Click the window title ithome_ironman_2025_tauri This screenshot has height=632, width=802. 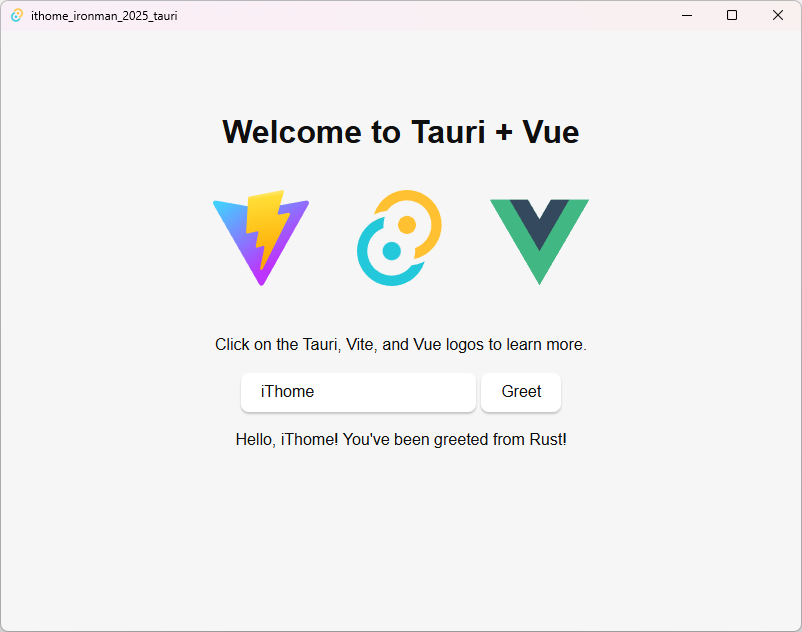(104, 16)
